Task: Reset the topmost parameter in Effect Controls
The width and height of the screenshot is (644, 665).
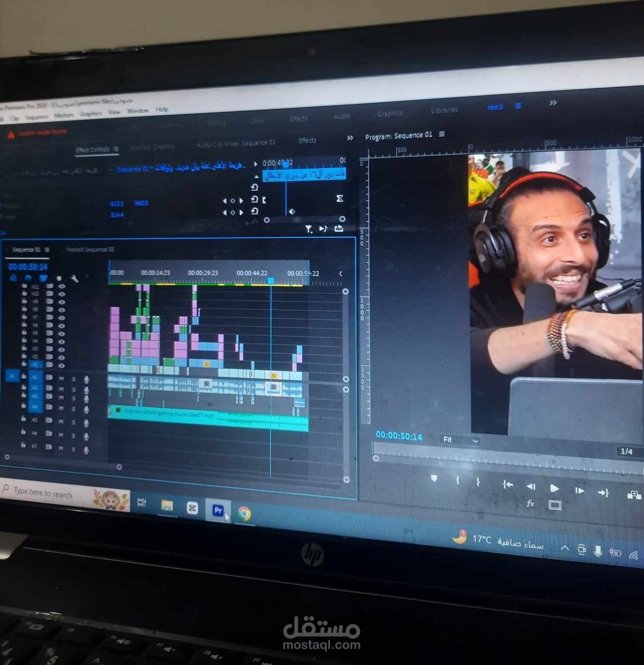Action: tap(254, 188)
